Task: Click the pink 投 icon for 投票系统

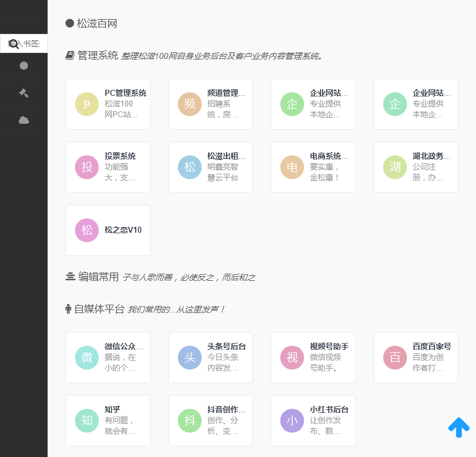Action: [x=87, y=167]
